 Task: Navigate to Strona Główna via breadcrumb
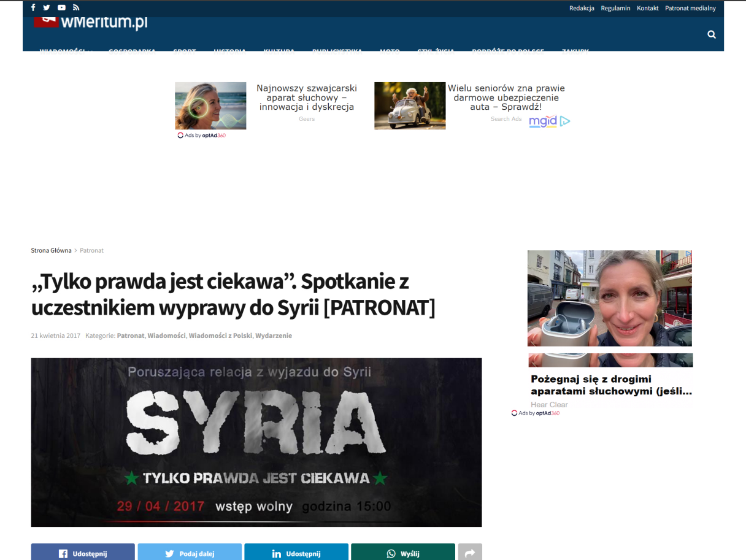[x=51, y=250]
